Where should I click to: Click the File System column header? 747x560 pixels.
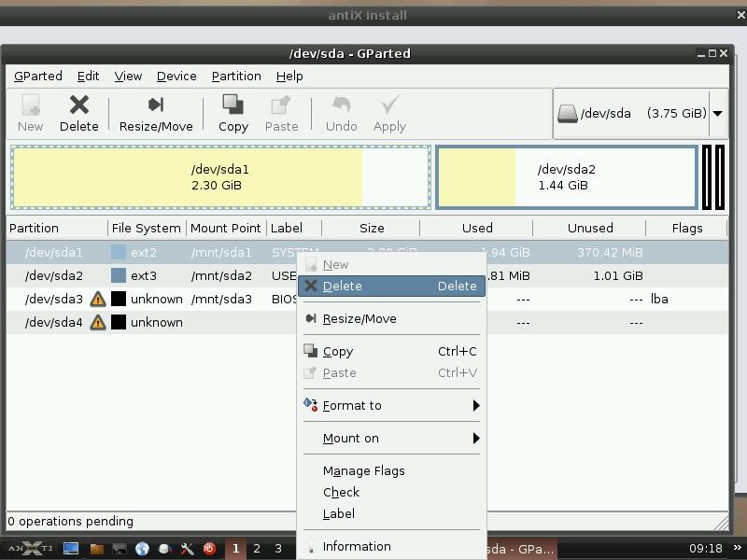[x=147, y=228]
